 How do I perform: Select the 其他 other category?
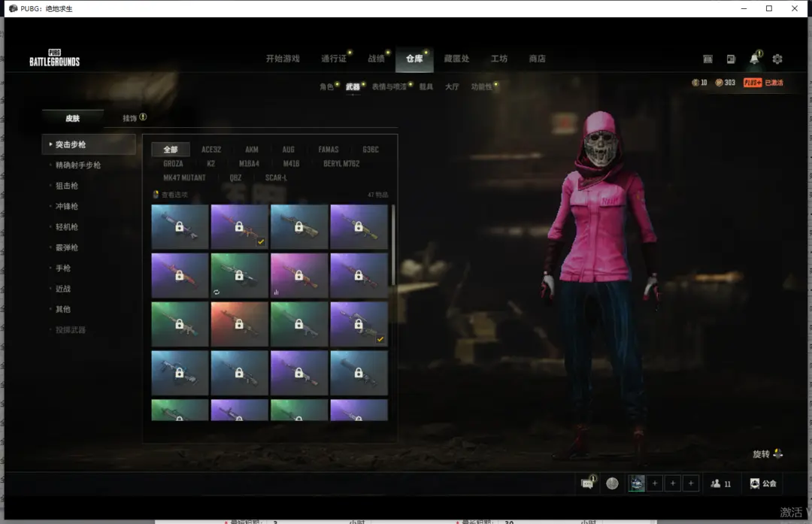63,309
